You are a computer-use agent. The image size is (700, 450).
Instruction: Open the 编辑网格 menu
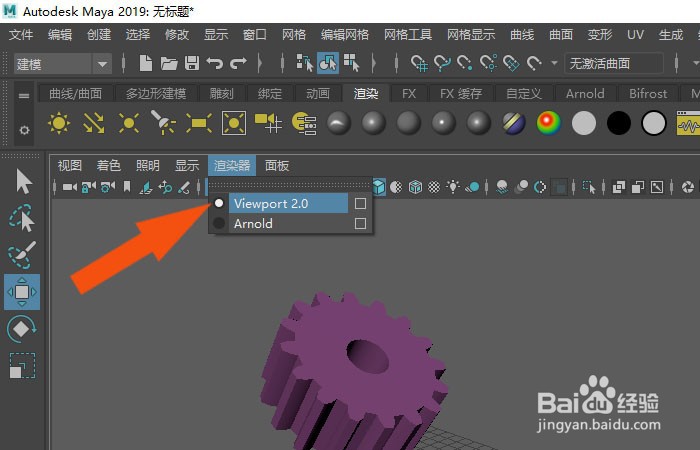click(345, 34)
